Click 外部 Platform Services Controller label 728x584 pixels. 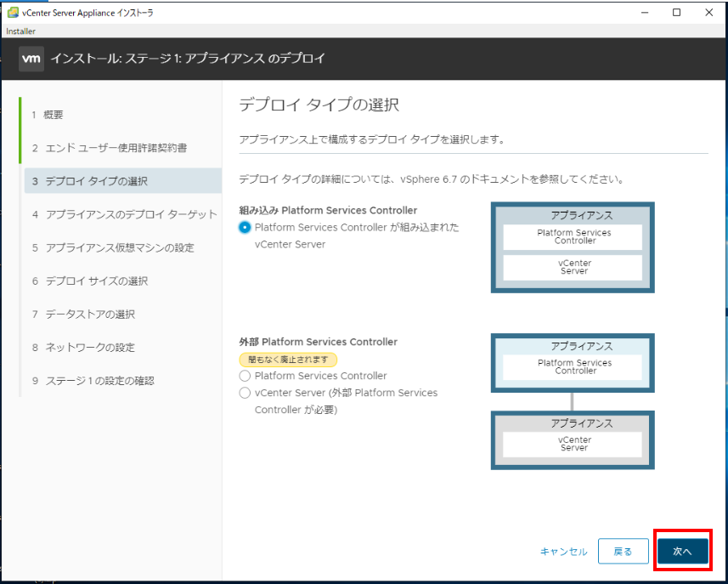click(318, 342)
